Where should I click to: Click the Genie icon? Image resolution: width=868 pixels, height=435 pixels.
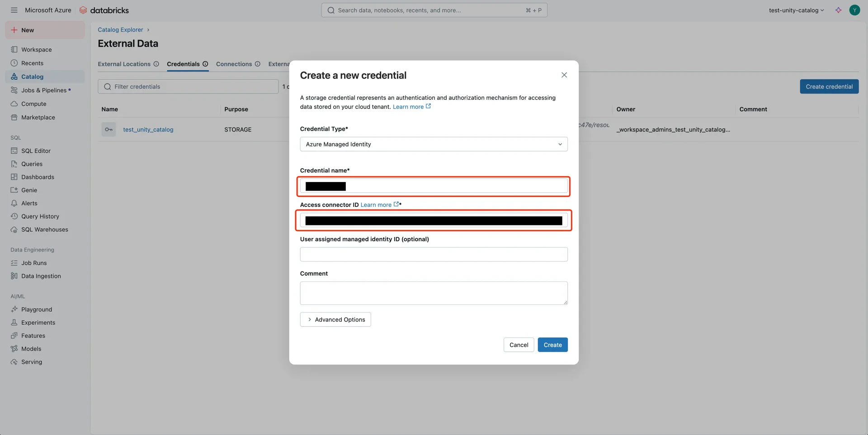pyautogui.click(x=14, y=190)
